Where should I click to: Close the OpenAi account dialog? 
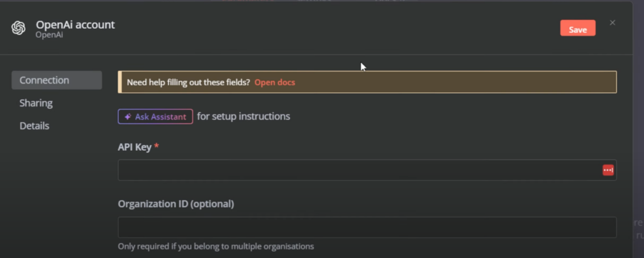(613, 23)
